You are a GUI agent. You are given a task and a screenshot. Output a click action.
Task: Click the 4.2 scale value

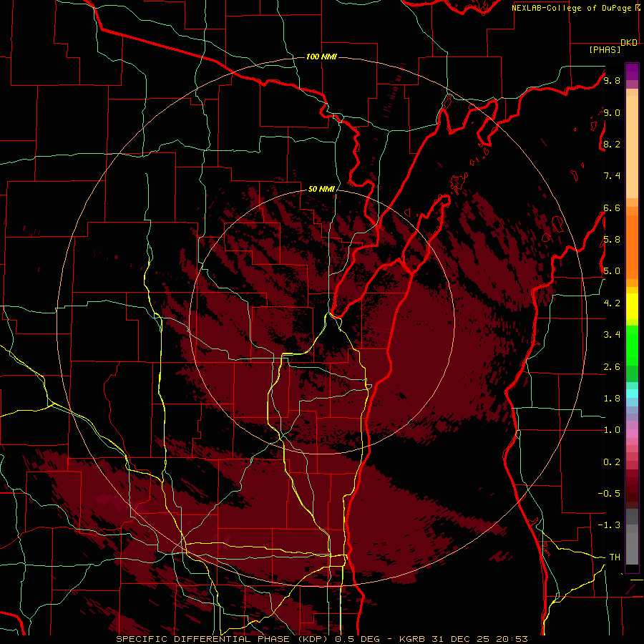click(612, 303)
